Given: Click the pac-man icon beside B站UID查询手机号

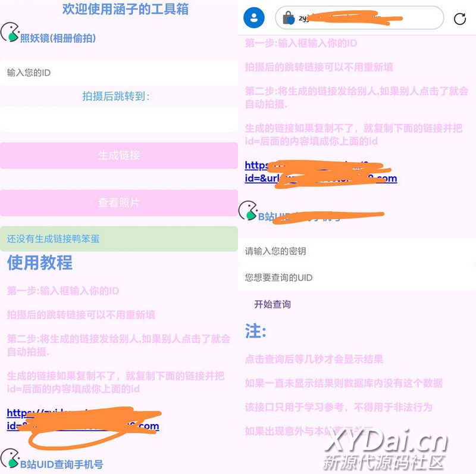Looking at the screenshot, I should pos(10,458).
